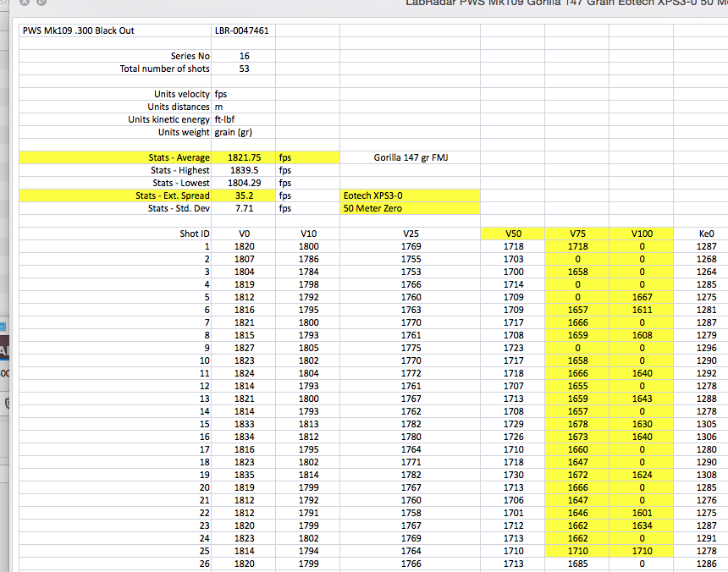The image size is (728, 572).
Task: Select the LBR-0047461 serial number cell
Action: click(242, 31)
